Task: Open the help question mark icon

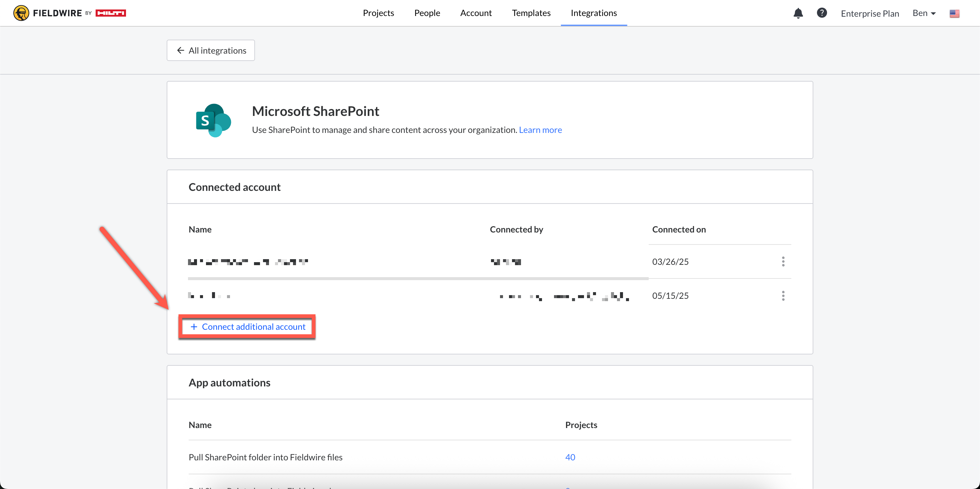Action: [822, 13]
